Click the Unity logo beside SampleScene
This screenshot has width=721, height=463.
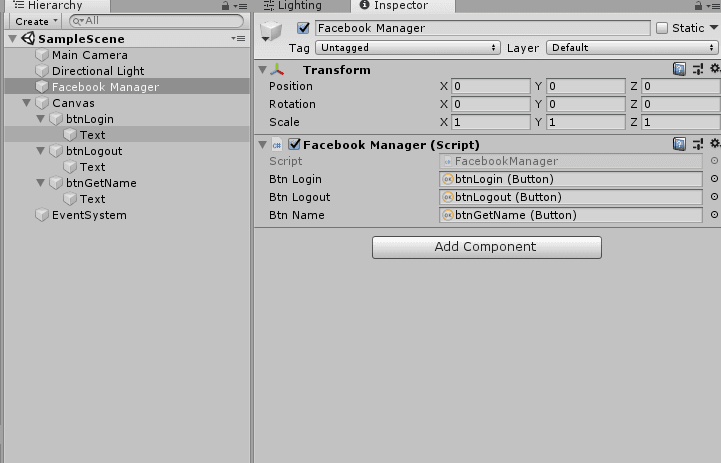[x=28, y=38]
